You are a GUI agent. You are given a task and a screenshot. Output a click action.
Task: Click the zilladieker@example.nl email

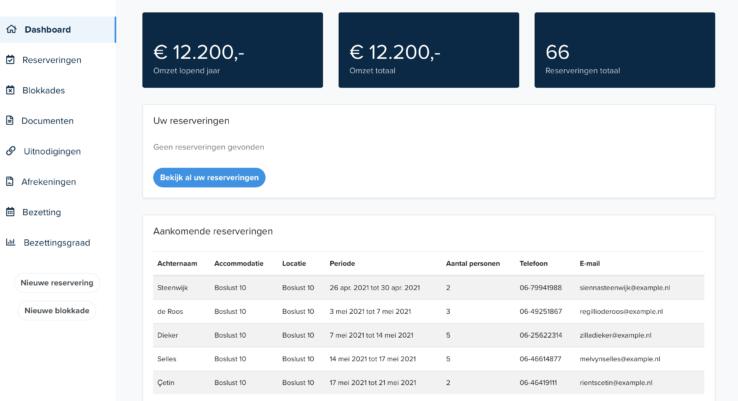pos(616,335)
